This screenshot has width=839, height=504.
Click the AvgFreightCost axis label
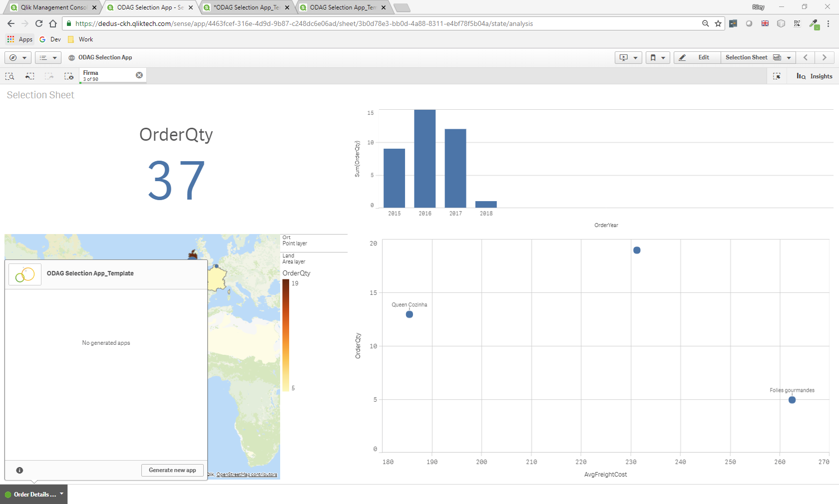(606, 475)
